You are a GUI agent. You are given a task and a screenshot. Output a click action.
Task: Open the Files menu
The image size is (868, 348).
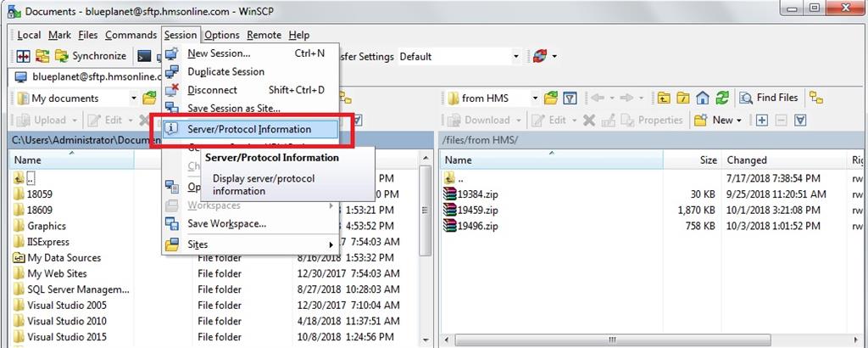[87, 35]
